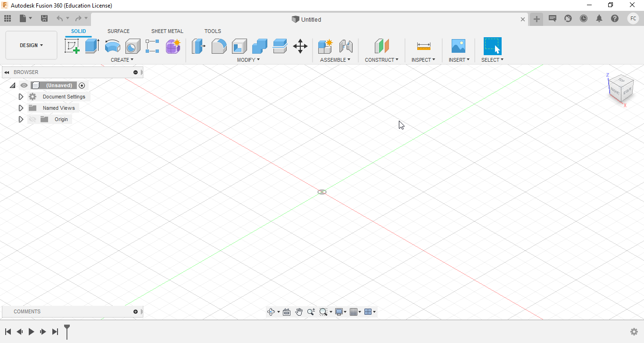
Task: Select the Combine tool
Action: (x=260, y=46)
